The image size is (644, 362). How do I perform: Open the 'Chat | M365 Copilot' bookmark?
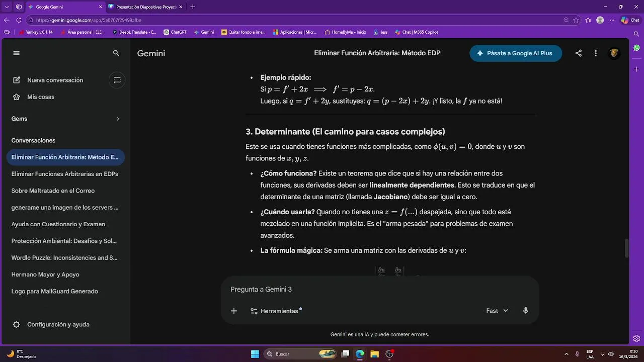coord(416,32)
